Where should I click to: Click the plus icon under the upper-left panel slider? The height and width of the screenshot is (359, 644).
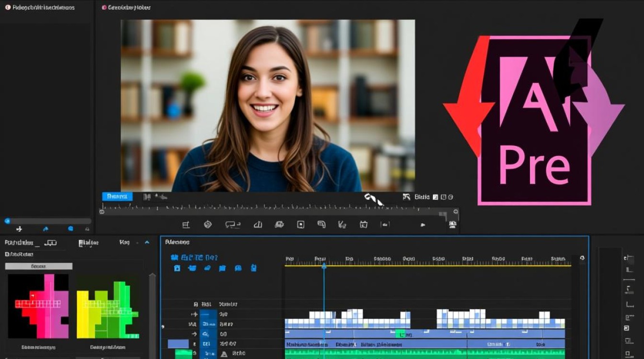[x=19, y=229]
